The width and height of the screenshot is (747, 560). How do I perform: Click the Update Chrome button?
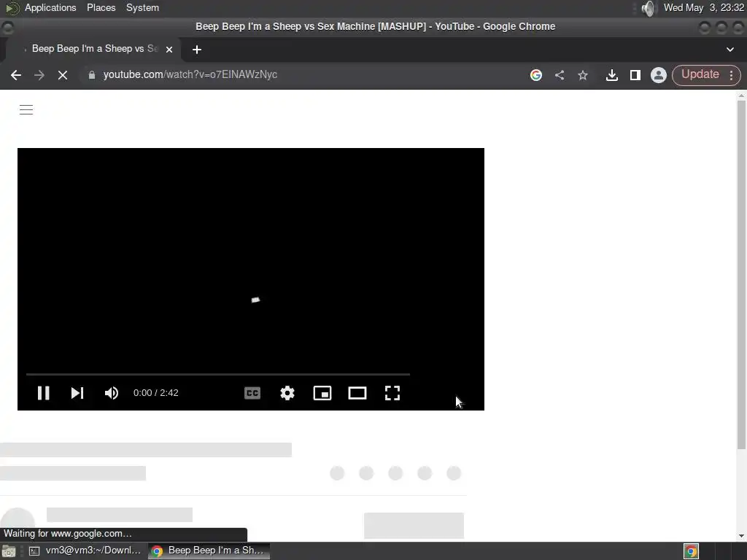click(700, 74)
